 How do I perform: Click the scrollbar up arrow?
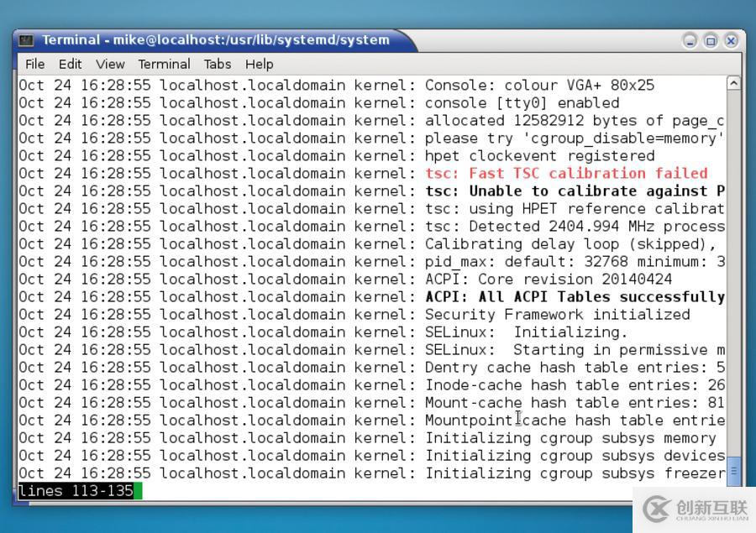coord(733,83)
